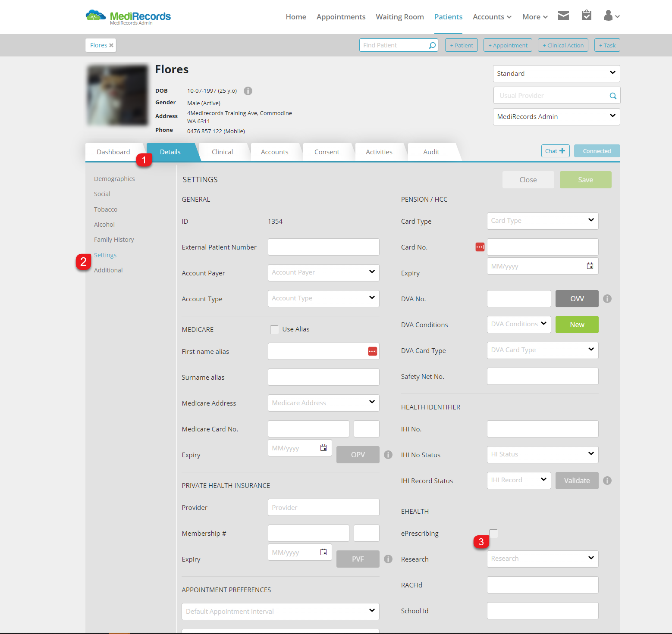Open Family History in the side menu
672x634 pixels.
[x=114, y=240]
